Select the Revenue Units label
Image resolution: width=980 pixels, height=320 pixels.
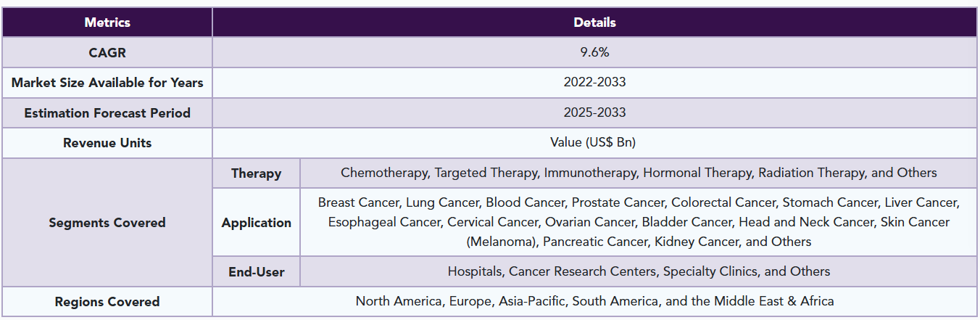click(107, 143)
